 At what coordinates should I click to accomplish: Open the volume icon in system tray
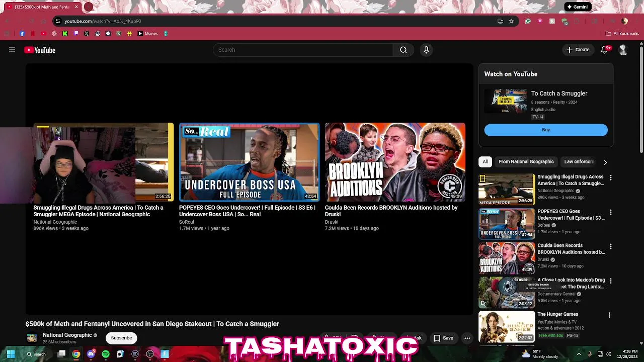click(608, 354)
